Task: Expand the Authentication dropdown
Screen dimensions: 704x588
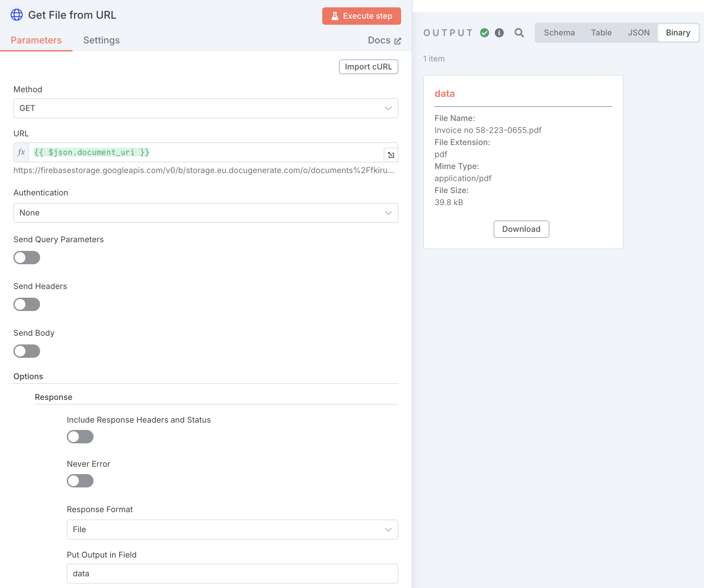Action: [x=205, y=213]
